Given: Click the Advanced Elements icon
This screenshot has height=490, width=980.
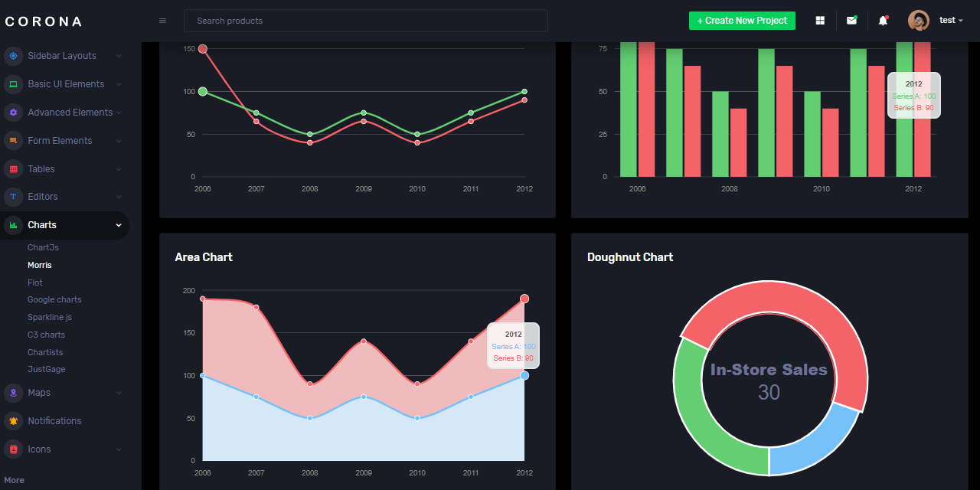Looking at the screenshot, I should [x=13, y=113].
